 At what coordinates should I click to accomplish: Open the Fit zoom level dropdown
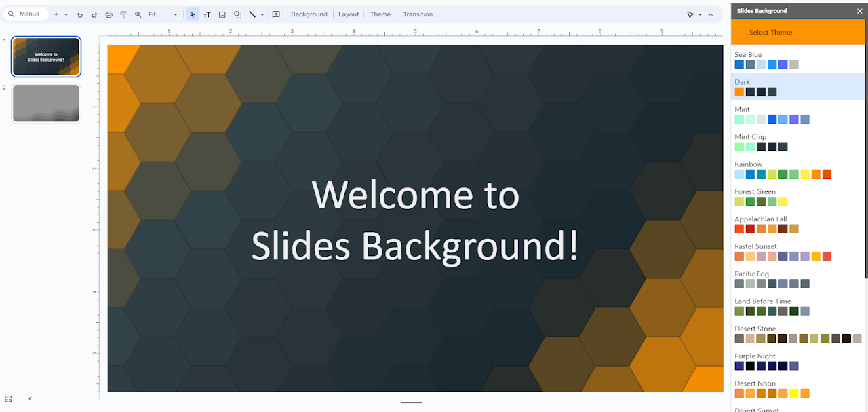point(163,14)
